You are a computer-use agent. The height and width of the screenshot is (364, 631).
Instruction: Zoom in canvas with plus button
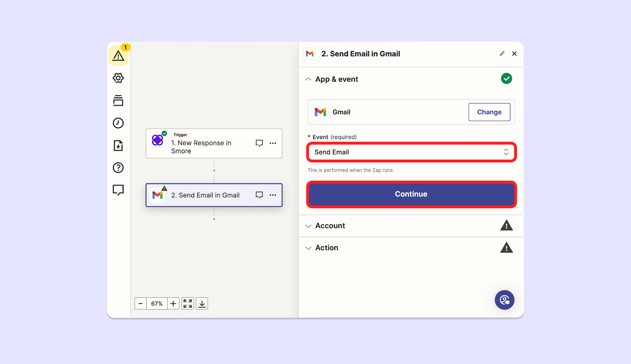tap(173, 304)
